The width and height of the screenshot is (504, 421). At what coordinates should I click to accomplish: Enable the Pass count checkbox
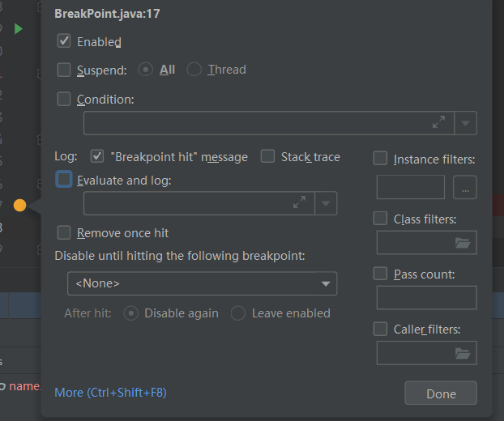(380, 274)
